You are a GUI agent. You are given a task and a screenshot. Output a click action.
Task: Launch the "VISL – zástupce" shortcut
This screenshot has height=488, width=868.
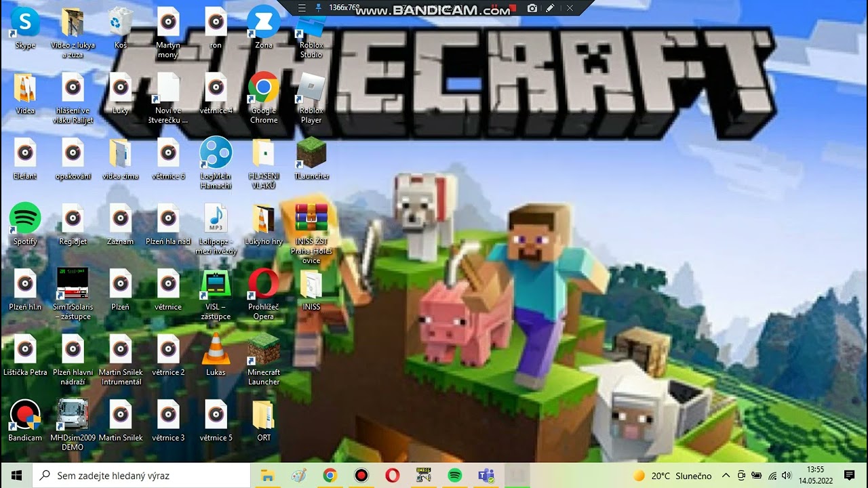coord(216,293)
